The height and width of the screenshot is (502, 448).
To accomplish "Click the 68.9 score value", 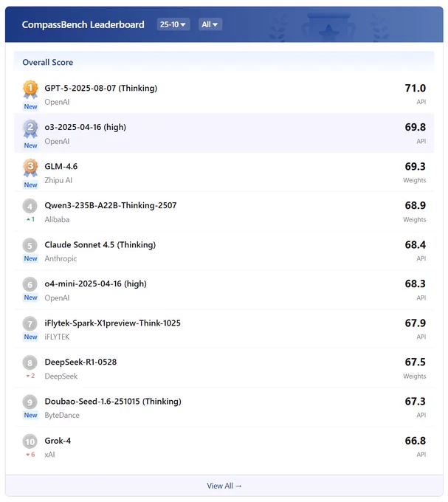I will point(415,205).
